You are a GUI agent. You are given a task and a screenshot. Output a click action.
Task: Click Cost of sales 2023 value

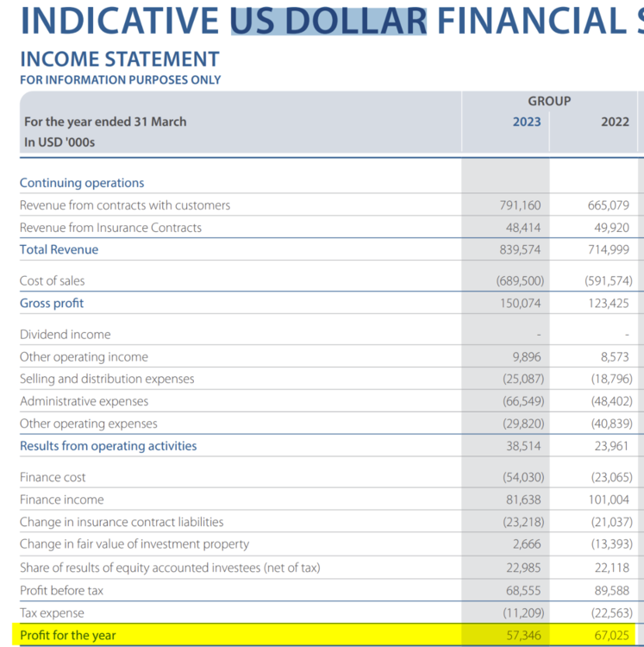coord(520,281)
